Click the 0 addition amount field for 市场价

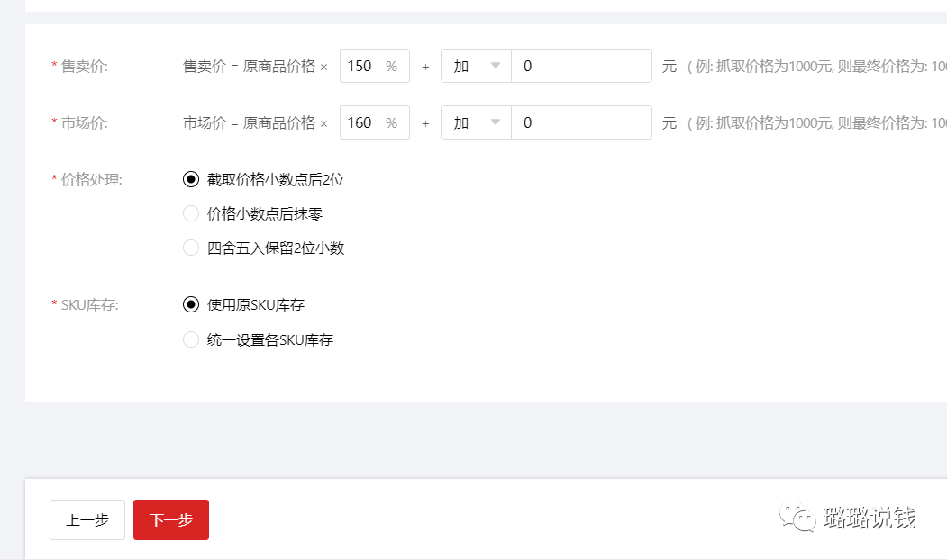581,122
